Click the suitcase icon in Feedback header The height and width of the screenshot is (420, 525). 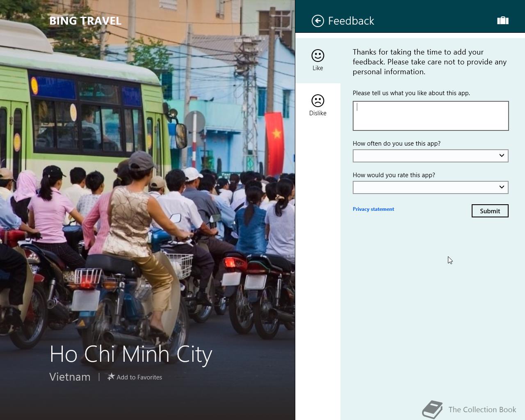tap(503, 21)
